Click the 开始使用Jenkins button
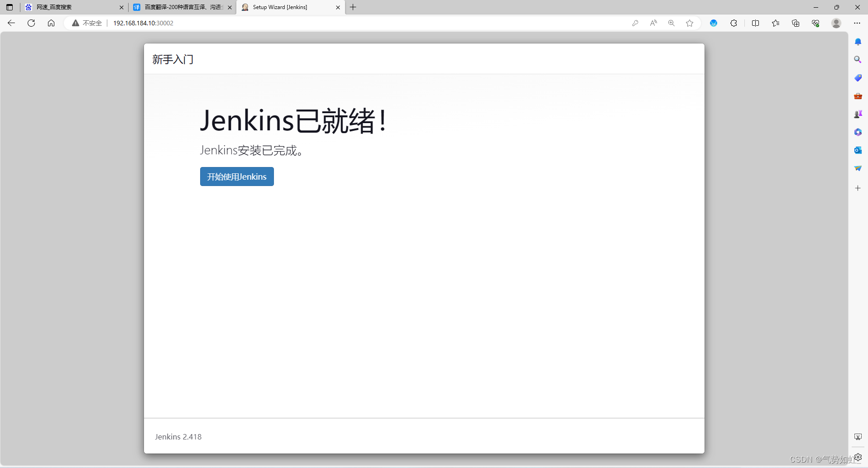 click(x=237, y=177)
